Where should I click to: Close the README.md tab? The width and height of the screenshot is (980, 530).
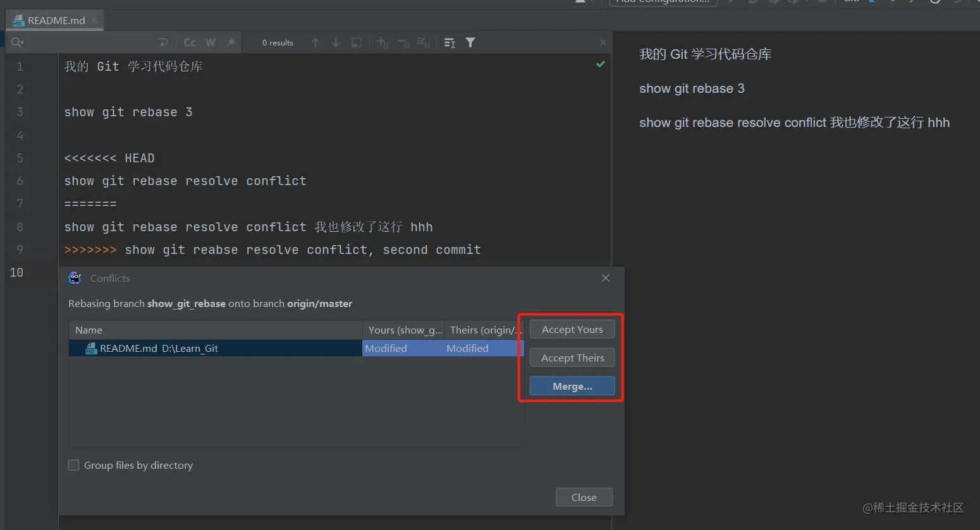95,20
